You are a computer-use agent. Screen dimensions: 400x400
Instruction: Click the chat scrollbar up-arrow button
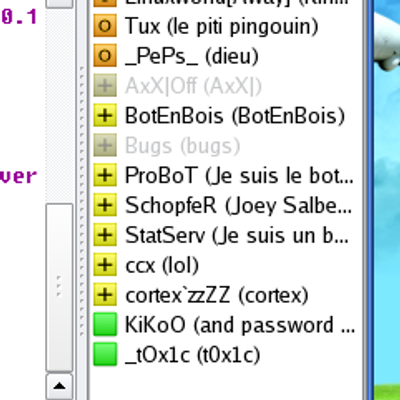coord(59,387)
